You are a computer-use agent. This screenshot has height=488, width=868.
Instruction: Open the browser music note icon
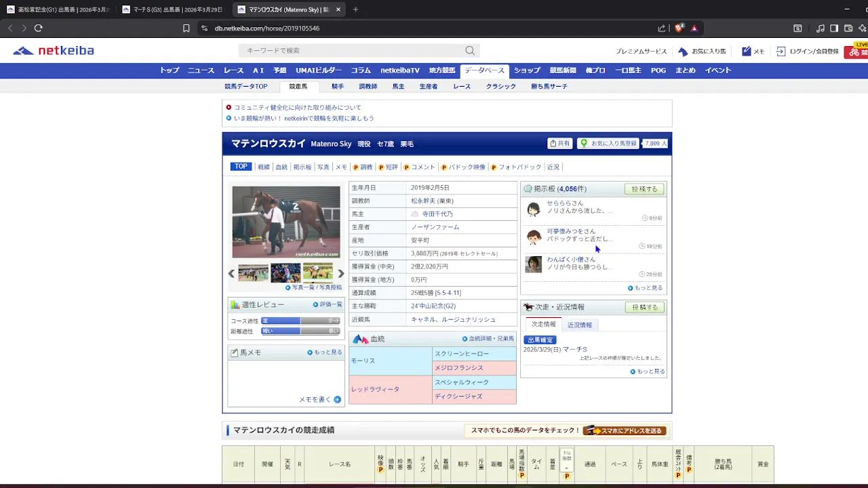pyautogui.click(x=821, y=28)
